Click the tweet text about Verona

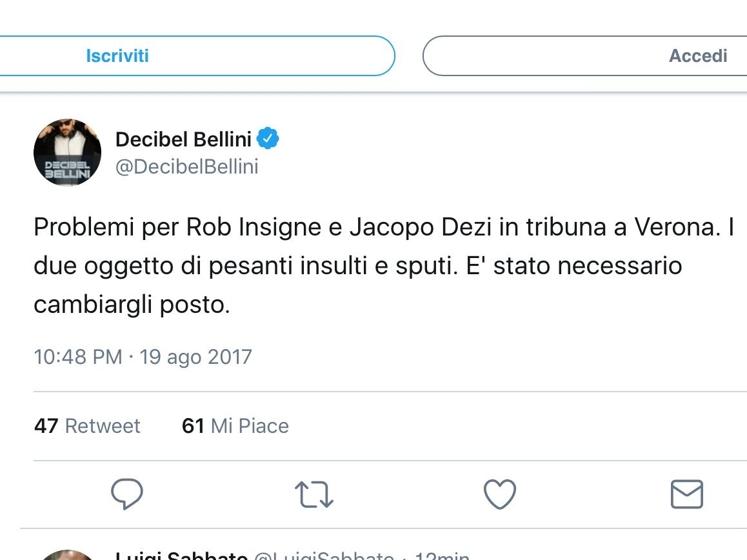[384, 265]
